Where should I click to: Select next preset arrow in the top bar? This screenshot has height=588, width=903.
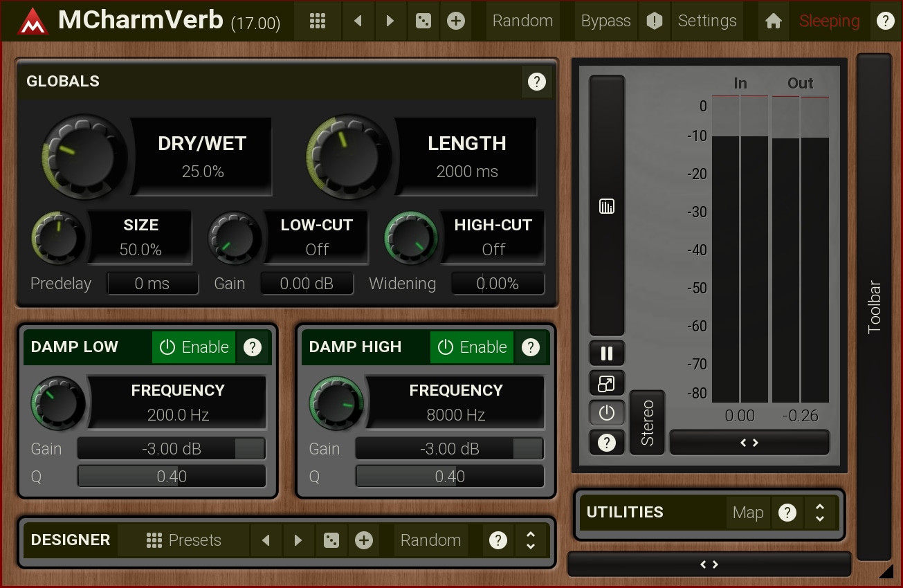(x=390, y=21)
